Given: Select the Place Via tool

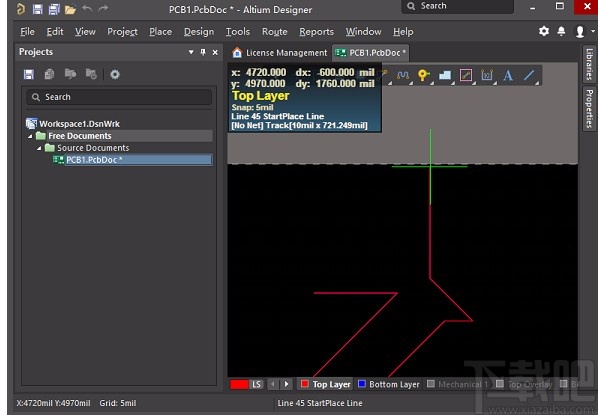Looking at the screenshot, I should coord(423,75).
